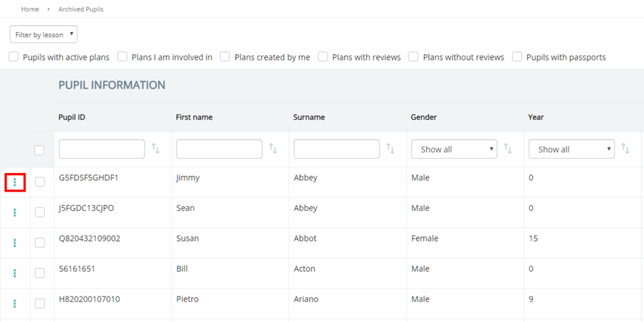Click the Surname column header
The image size is (644, 322).
309,117
